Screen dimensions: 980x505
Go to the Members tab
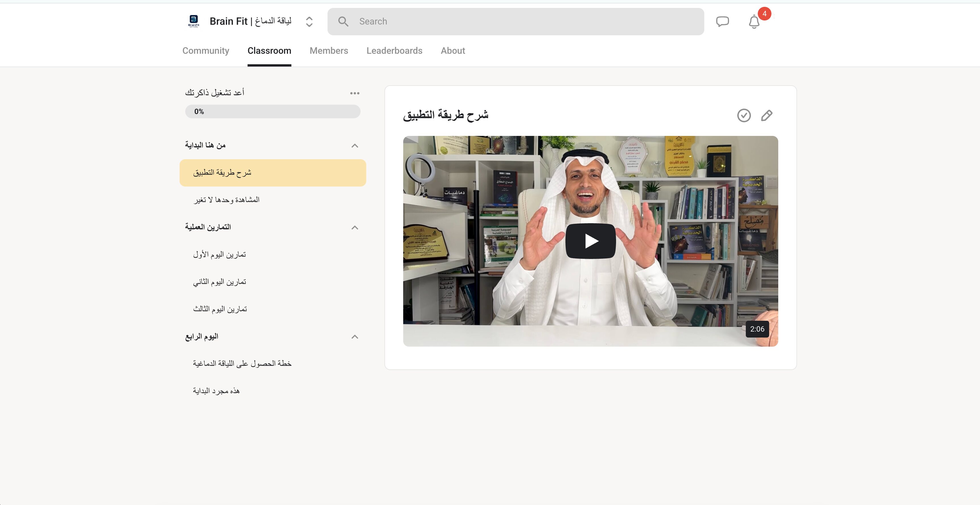[x=329, y=51]
